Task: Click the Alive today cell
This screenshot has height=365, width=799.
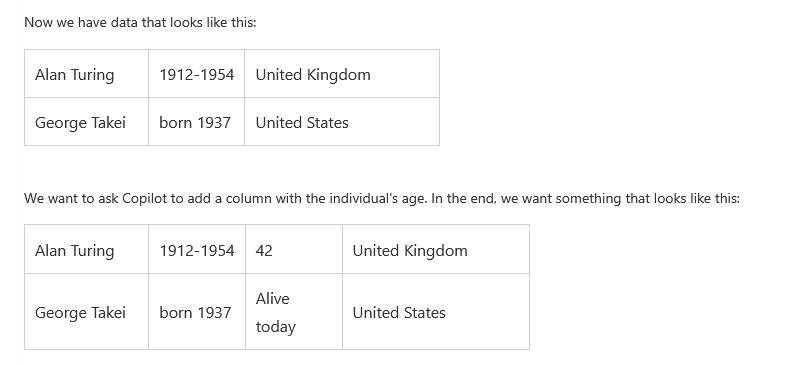Action: (x=294, y=312)
